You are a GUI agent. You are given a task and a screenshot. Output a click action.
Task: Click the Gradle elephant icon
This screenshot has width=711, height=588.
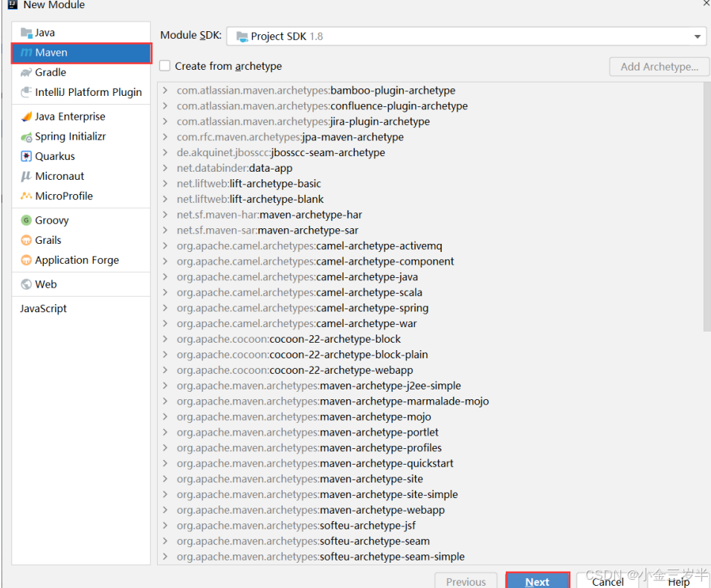(26, 73)
